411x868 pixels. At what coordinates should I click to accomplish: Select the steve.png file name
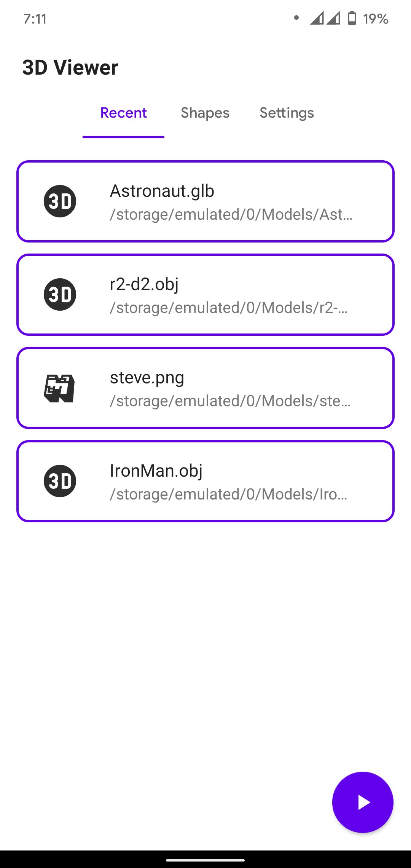click(147, 378)
